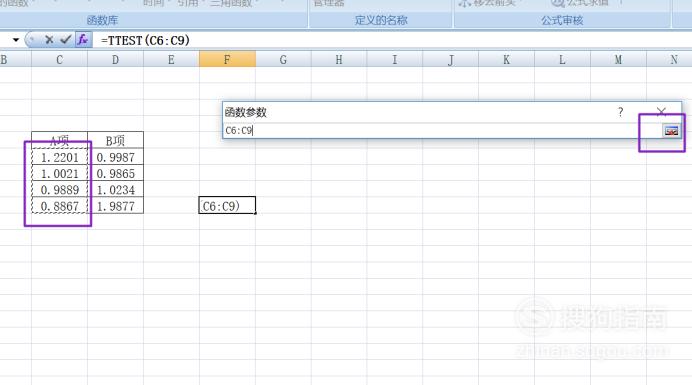Select column G header
The image size is (692, 385).
tap(283, 59)
